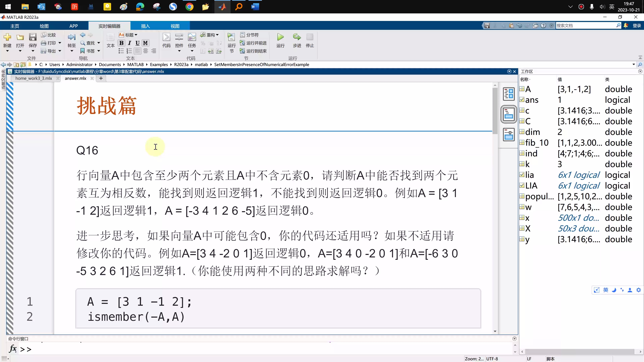Select the home_work3.mlx editor tab
Image resolution: width=644 pixels, height=362 pixels.
pyautogui.click(x=34, y=78)
